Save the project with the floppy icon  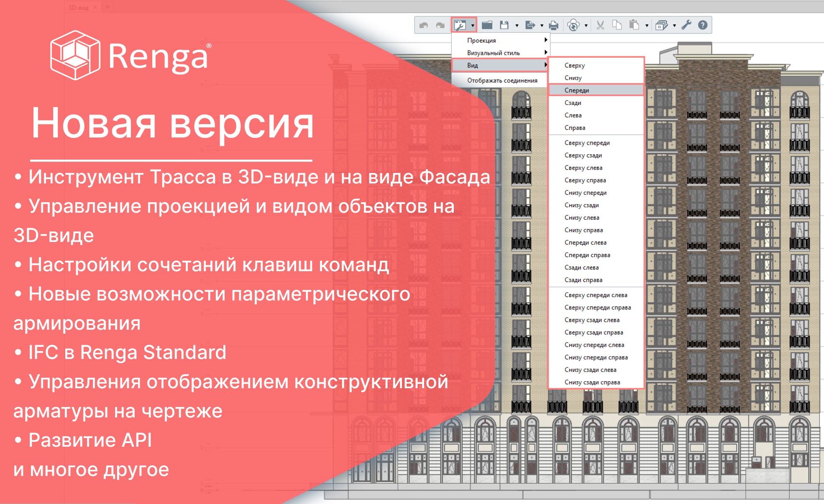[x=504, y=25]
